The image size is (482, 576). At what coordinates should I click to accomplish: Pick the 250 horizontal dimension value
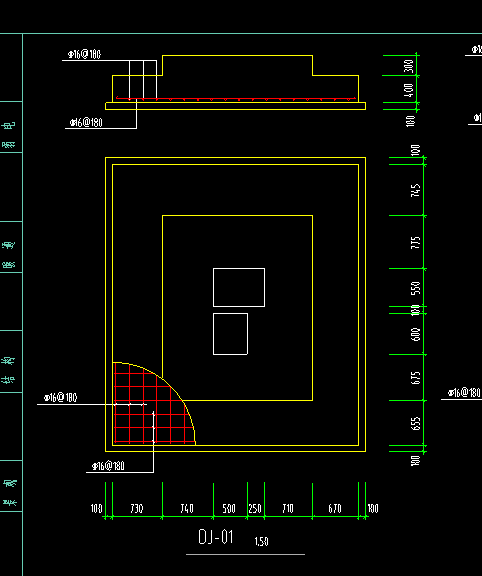255,508
